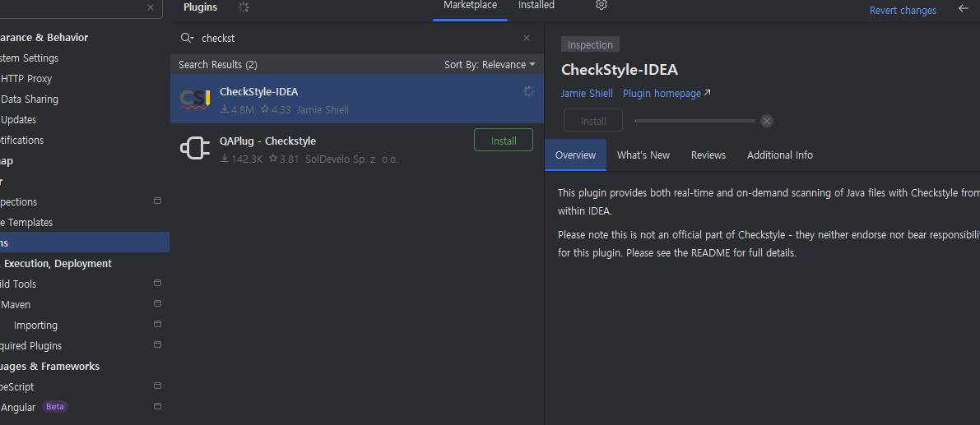
Task: Click project-level icon beside Required Plugins
Action: [157, 345]
